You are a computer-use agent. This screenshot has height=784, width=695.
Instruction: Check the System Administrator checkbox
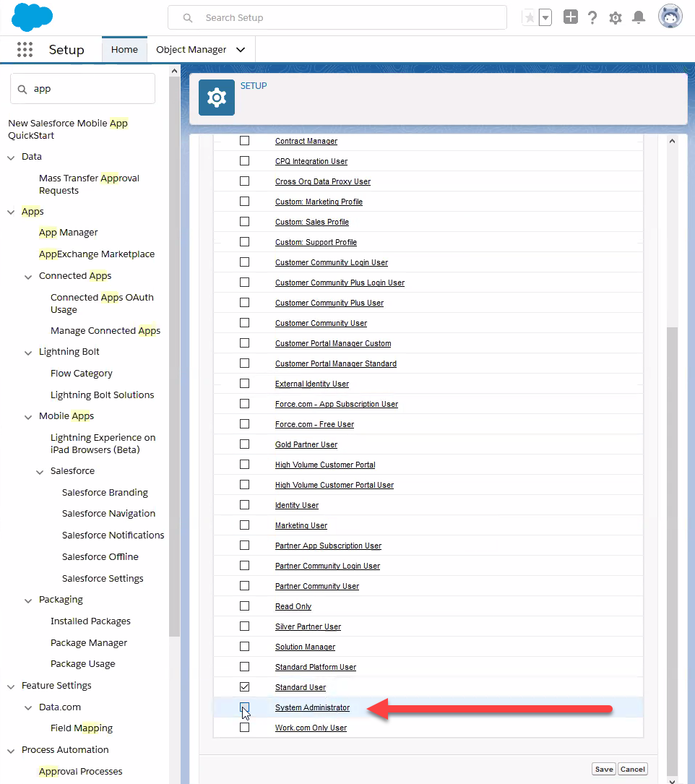(x=244, y=707)
